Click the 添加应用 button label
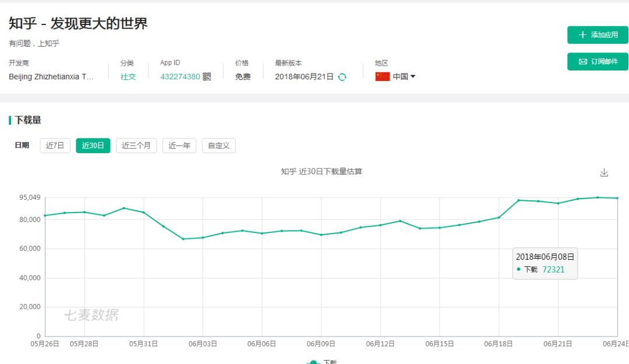629x364 pixels. (x=604, y=35)
